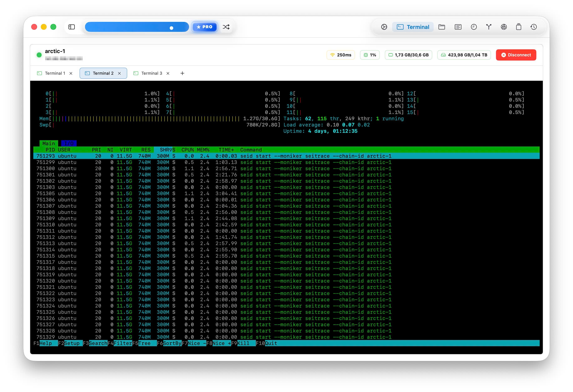Open the history clock-arrow icon

[x=534, y=27]
